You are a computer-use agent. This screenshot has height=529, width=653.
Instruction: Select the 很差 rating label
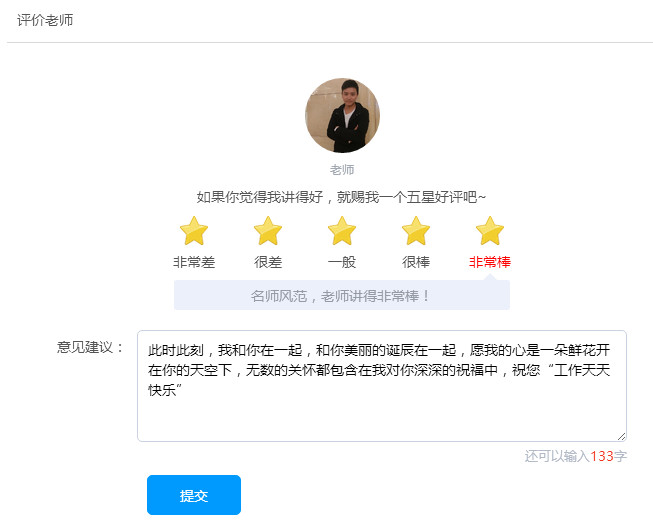[x=268, y=262]
